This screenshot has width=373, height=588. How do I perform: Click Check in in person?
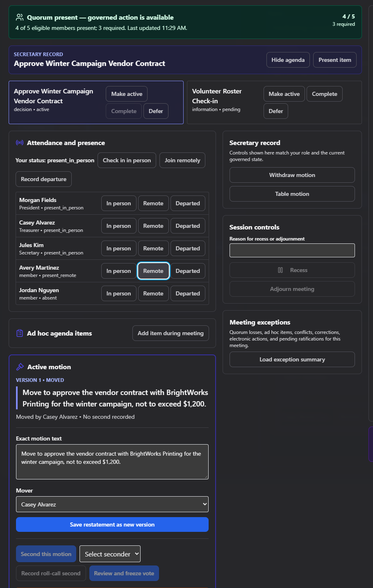pyautogui.click(x=127, y=160)
